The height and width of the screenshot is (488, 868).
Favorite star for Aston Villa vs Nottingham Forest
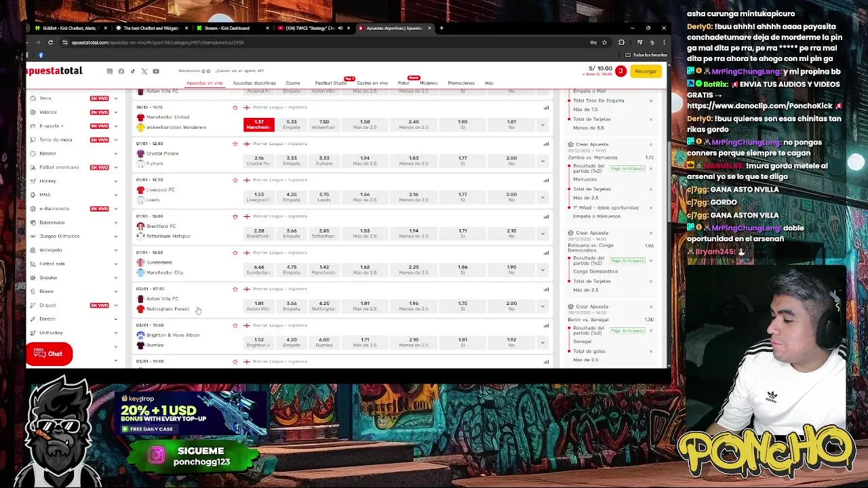coord(235,289)
